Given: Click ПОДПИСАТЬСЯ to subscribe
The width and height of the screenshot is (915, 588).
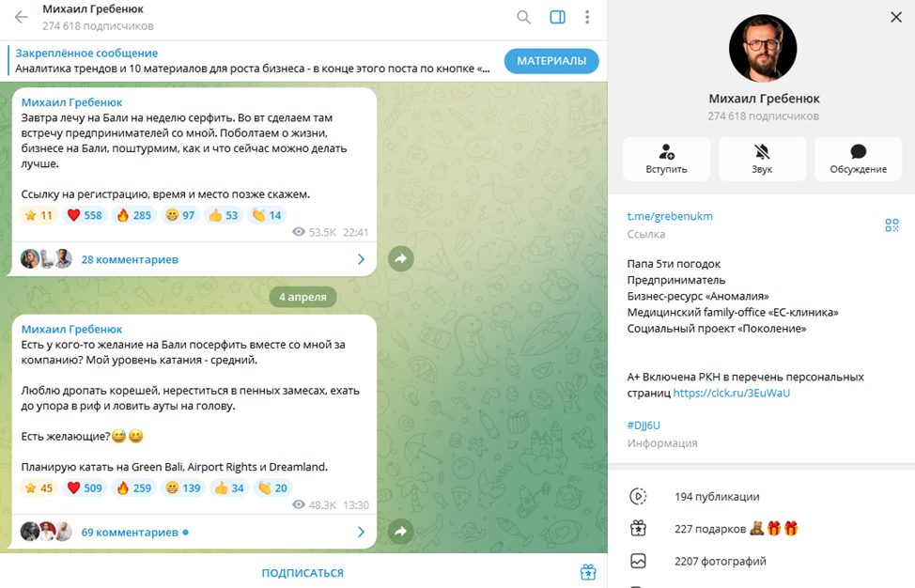Looking at the screenshot, I should pyautogui.click(x=302, y=573).
